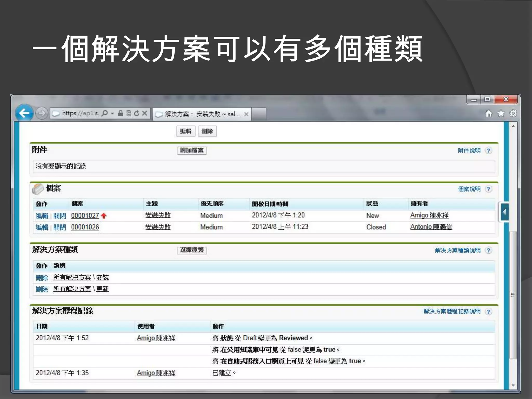The height and width of the screenshot is (399, 532).
Task: Open favorites star icon
Action: tap(501, 114)
